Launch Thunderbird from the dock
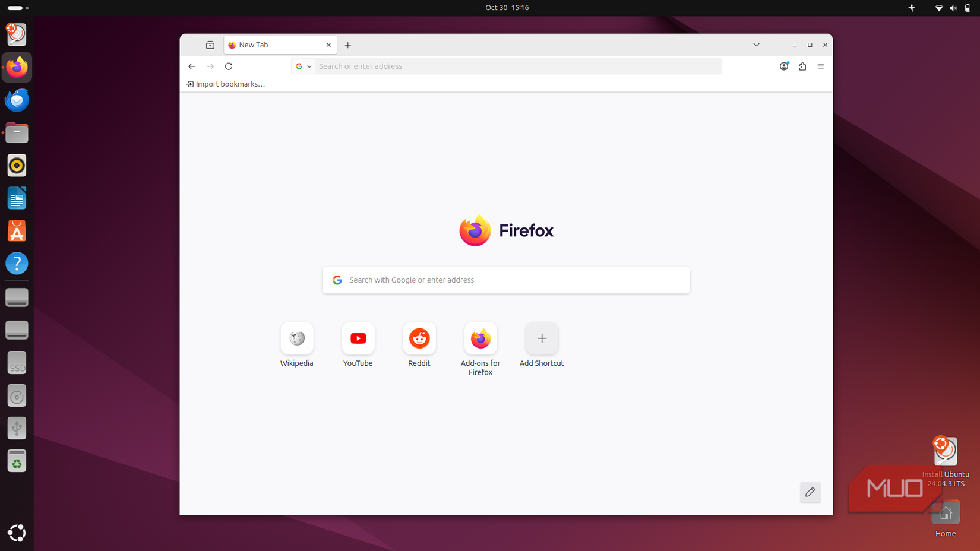The image size is (980, 551). click(17, 100)
